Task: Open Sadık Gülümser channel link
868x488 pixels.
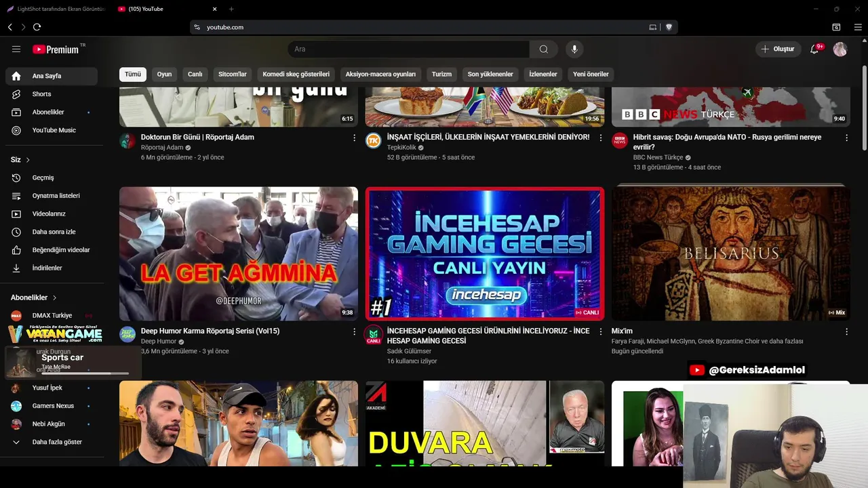Action: pyautogui.click(x=409, y=351)
